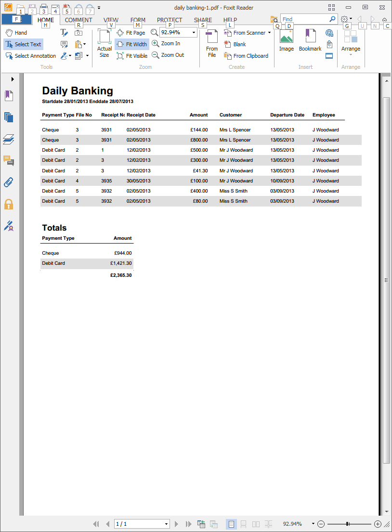Create PDF From File
This screenshot has height=532, width=392.
[x=212, y=43]
